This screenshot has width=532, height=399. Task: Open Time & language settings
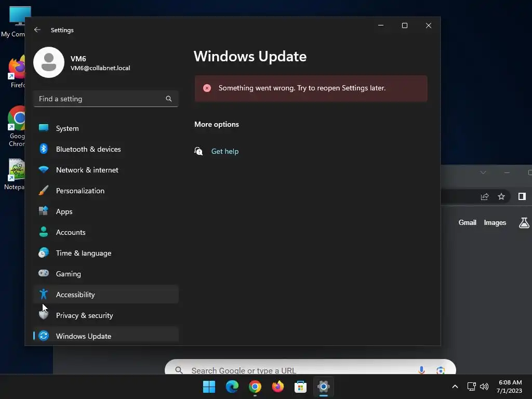[106, 253]
